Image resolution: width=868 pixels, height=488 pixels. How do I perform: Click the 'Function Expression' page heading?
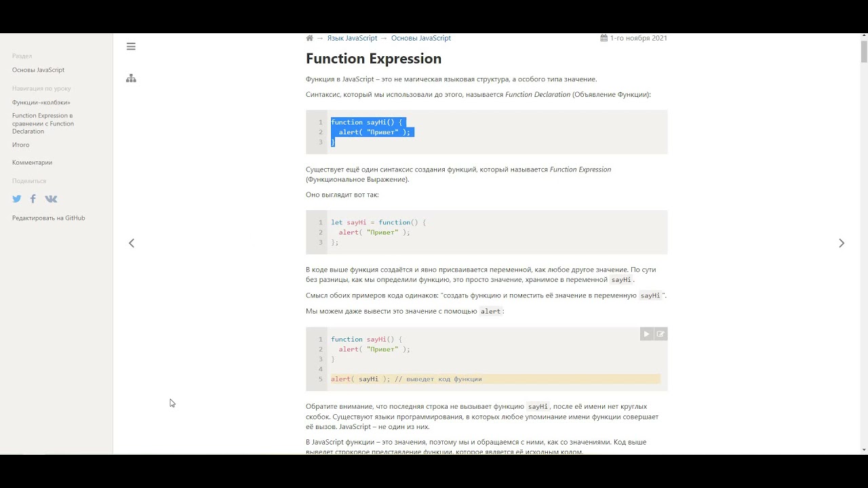374,59
